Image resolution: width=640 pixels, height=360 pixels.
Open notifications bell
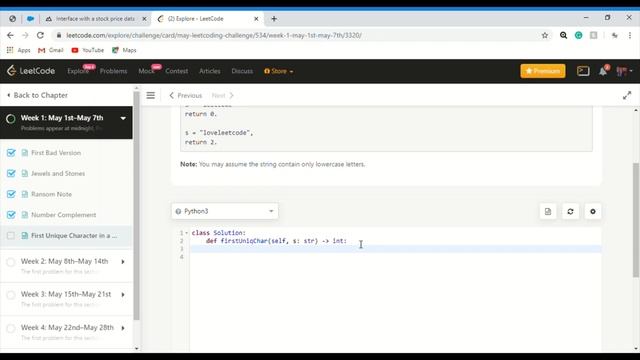(x=603, y=71)
